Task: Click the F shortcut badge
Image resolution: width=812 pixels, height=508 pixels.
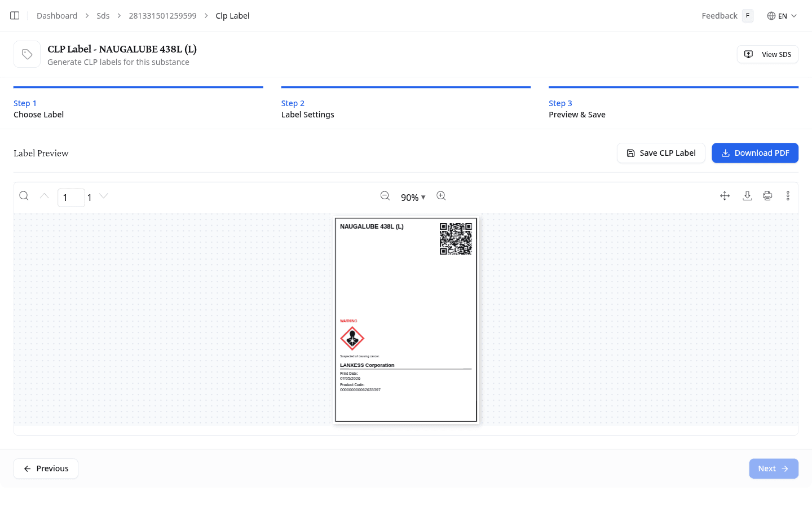Action: pyautogui.click(x=748, y=16)
